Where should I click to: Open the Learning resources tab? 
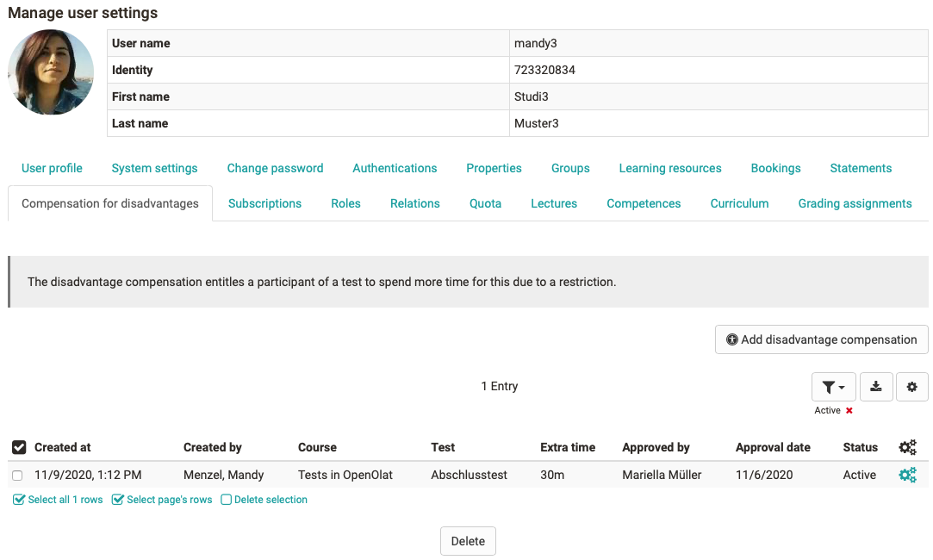(x=670, y=168)
